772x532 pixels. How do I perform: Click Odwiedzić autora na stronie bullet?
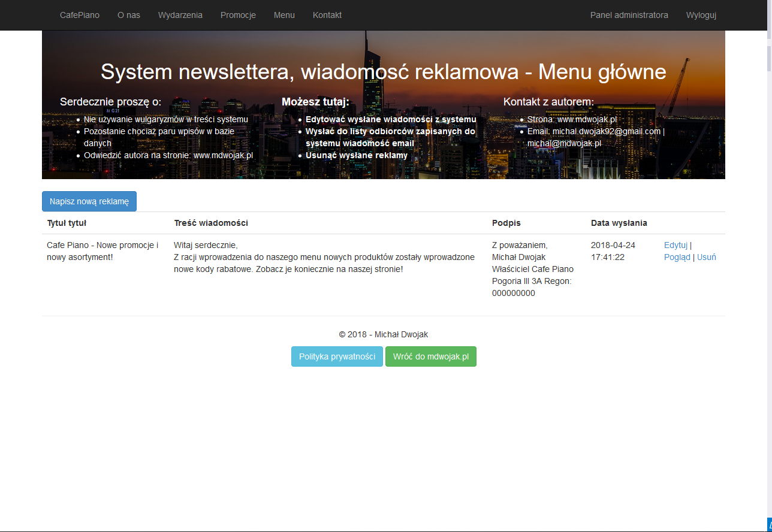coord(168,155)
